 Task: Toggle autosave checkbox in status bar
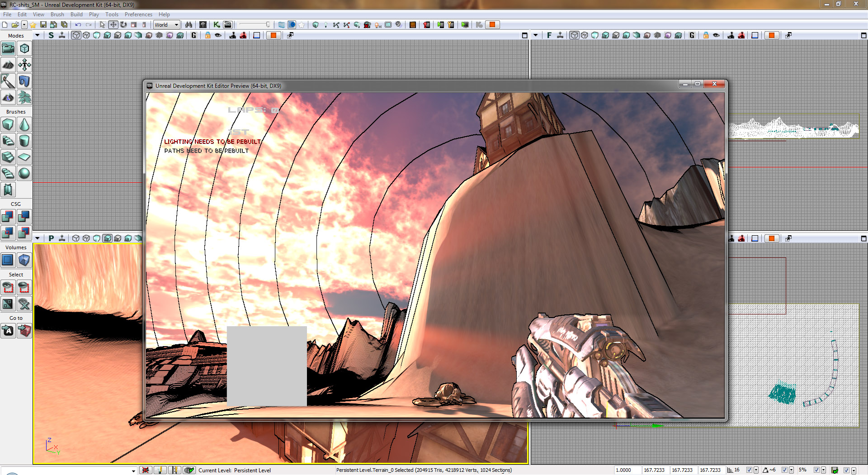846,470
